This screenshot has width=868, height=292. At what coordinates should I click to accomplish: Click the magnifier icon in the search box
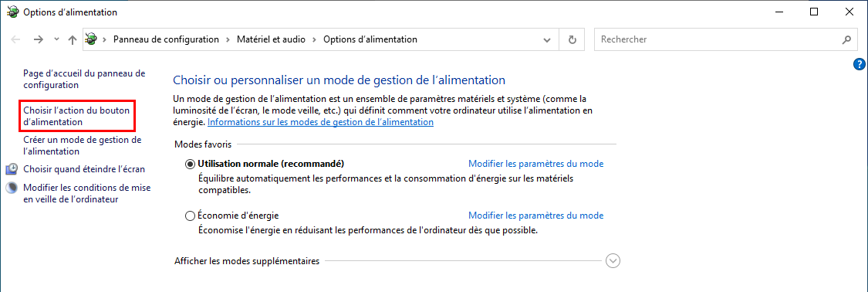tap(846, 40)
